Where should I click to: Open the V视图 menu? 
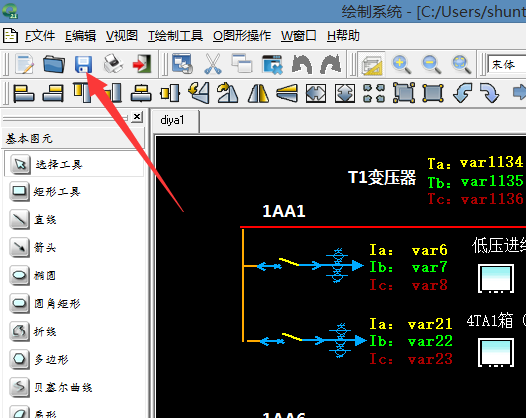(122, 36)
